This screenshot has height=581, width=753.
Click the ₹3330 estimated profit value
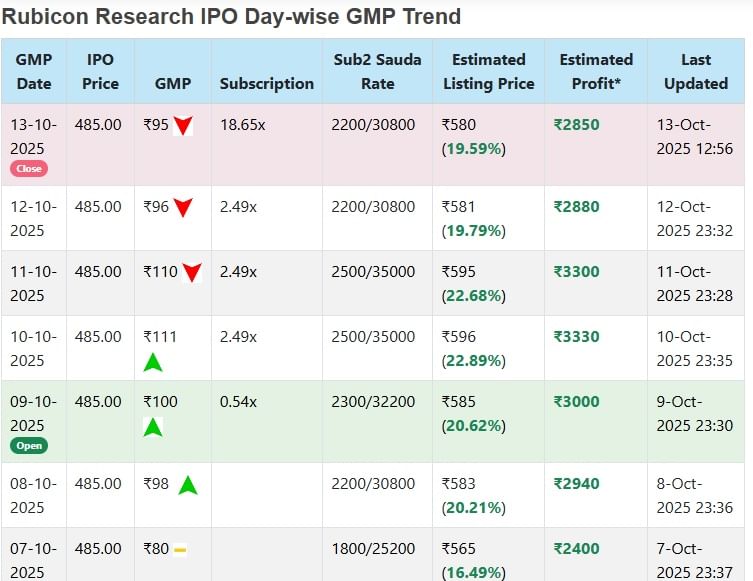point(576,337)
